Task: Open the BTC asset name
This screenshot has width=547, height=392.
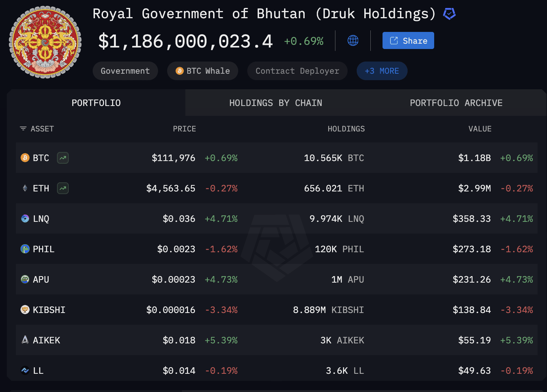Action: 41,158
